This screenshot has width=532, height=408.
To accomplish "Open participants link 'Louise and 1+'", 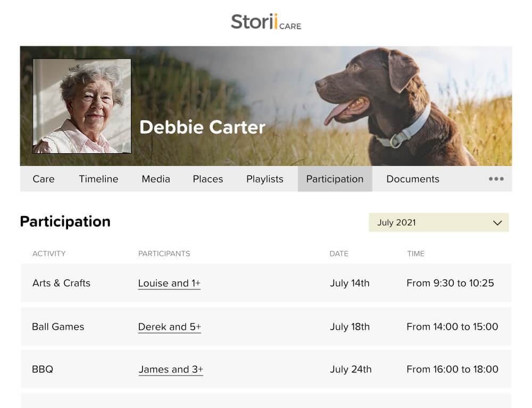I will point(169,283).
